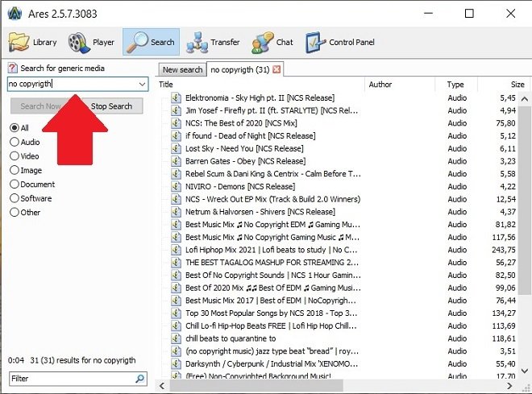Switch to the Search section
532x394 pixels.
(x=151, y=42)
